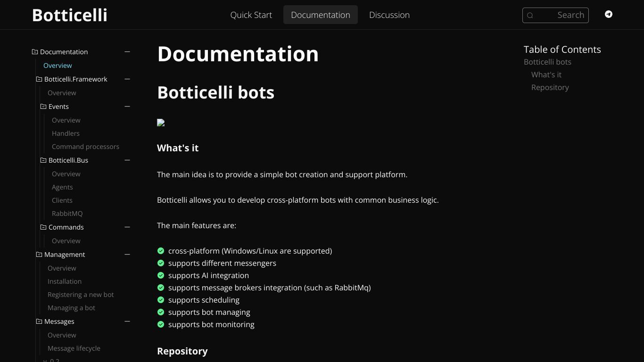Collapse the Documentation tree section

(127, 52)
